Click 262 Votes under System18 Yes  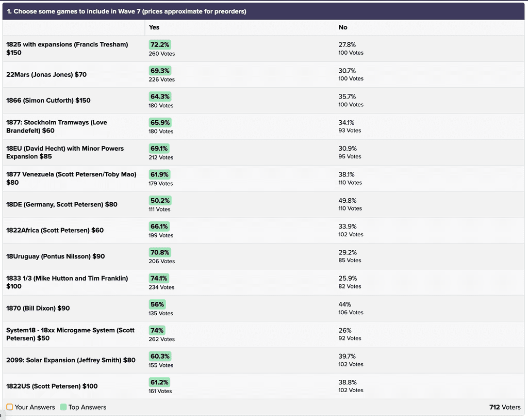click(161, 339)
